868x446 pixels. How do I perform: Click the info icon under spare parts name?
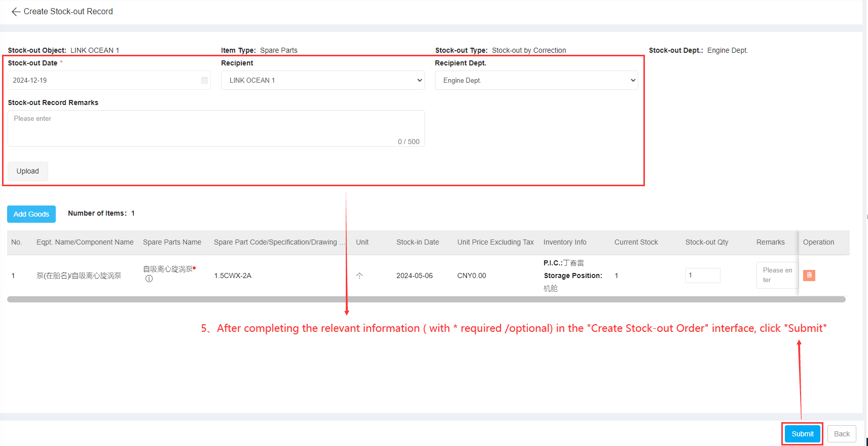[x=149, y=279]
